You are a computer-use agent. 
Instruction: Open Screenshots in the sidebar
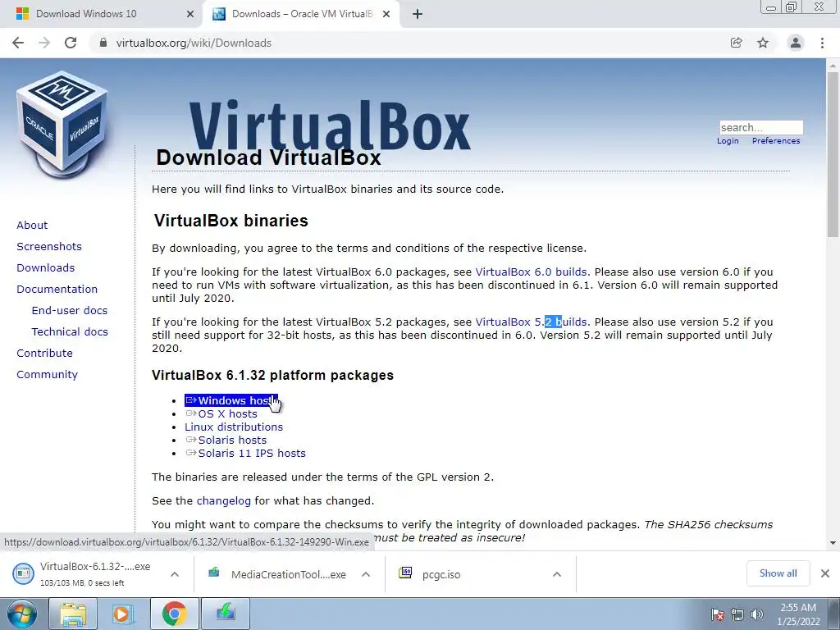(x=49, y=246)
